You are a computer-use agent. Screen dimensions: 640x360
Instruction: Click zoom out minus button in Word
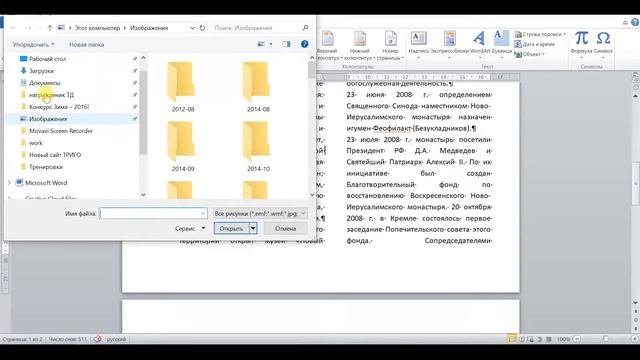tap(577, 339)
